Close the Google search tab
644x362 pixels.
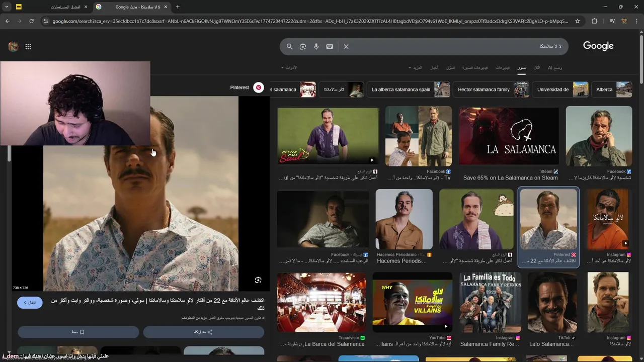click(166, 7)
